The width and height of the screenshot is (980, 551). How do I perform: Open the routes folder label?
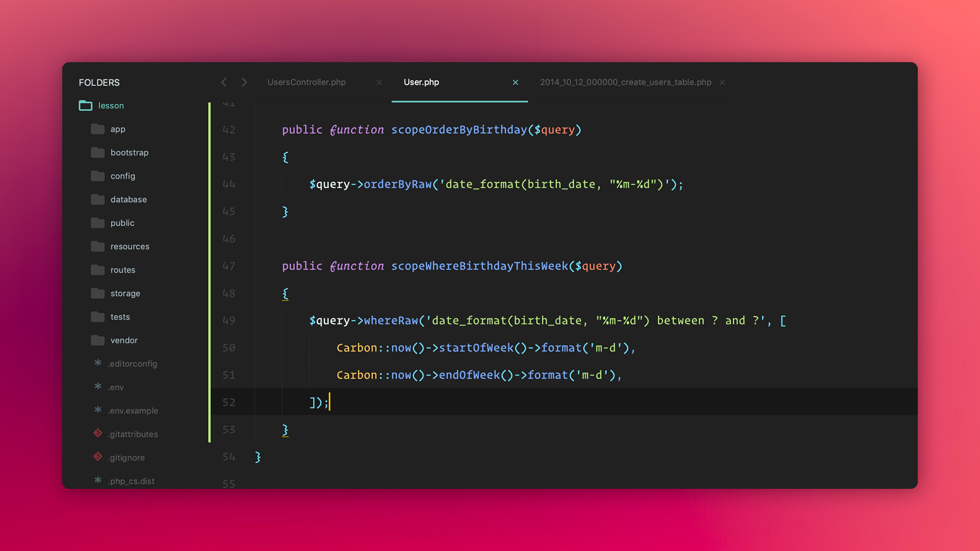click(x=122, y=270)
